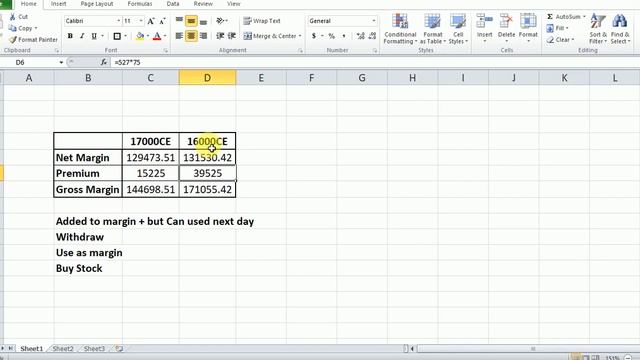Image resolution: width=640 pixels, height=360 pixels.
Task: Activate the Format Painter brush
Action: point(13,40)
